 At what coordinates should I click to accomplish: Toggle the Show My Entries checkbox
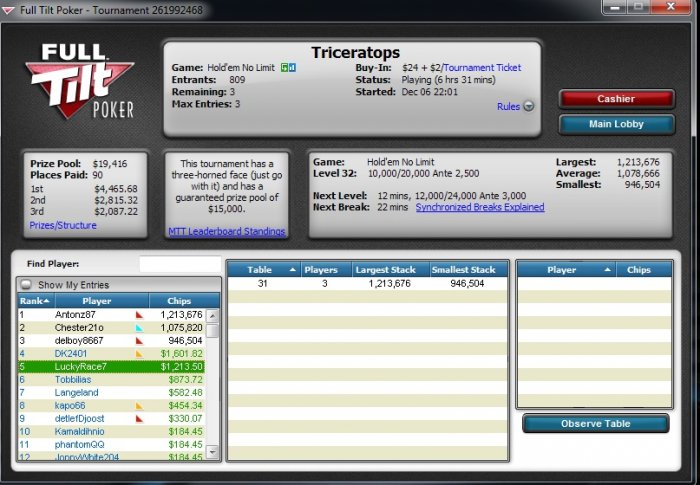click(27, 284)
